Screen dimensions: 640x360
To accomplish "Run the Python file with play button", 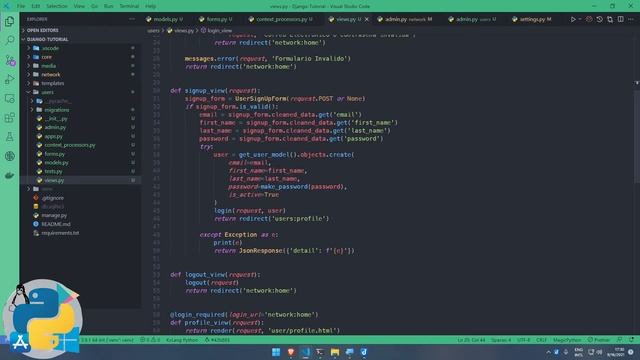I will coord(573,19).
